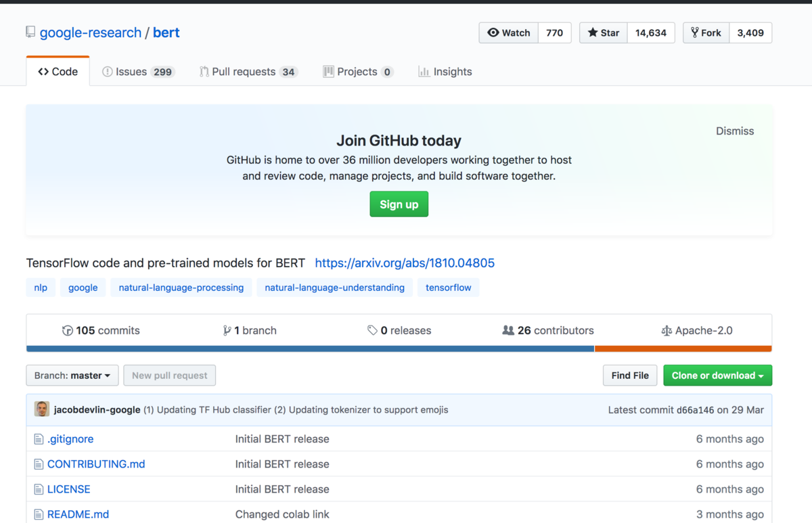This screenshot has height=523, width=812.
Task: Click the Watch button
Action: pos(509,32)
